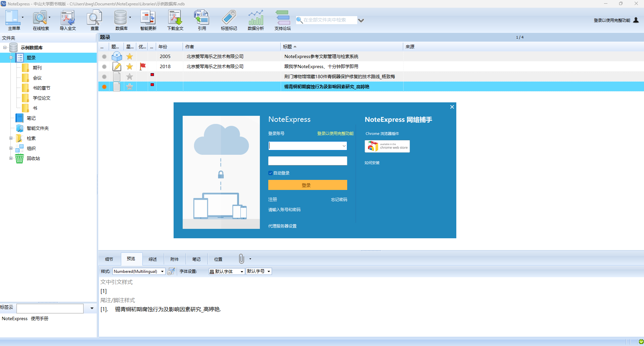Uncheck the 自动登录 auto login checkbox
Viewport: 644px width, 346px height.
(x=270, y=173)
